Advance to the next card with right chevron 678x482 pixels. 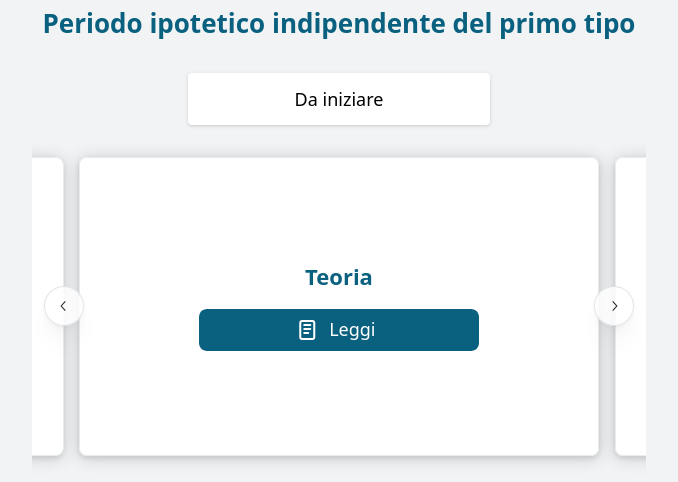(614, 306)
